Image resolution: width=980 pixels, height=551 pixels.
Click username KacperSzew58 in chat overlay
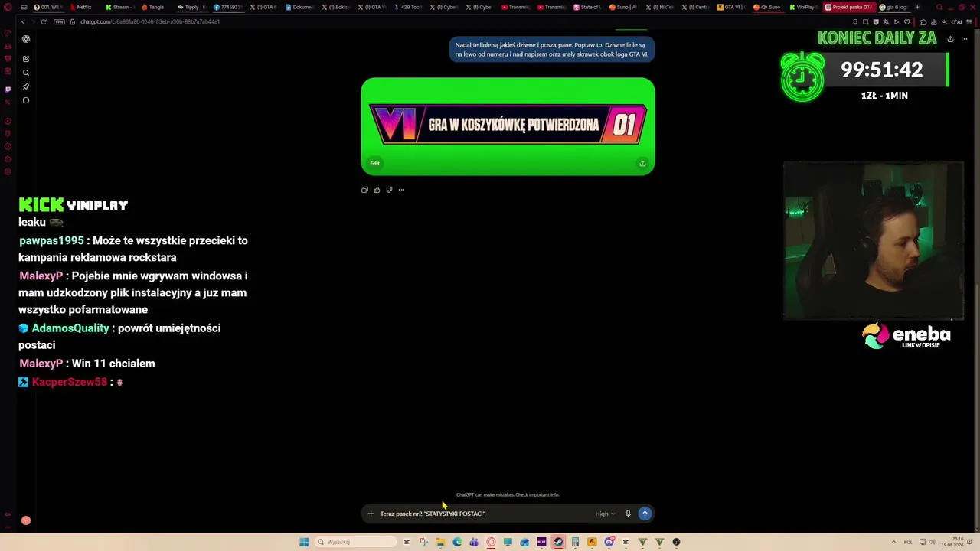(70, 382)
